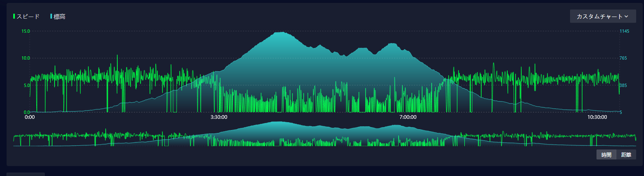Screen dimensions: 644x176
Task: Click the right end of the overview strip
Action: click(635, 137)
